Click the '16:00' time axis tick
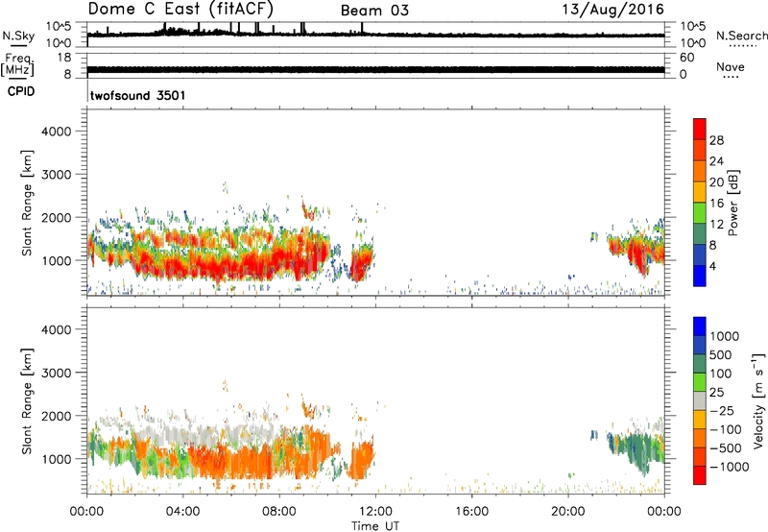This screenshot has width=768, height=532. [471, 512]
